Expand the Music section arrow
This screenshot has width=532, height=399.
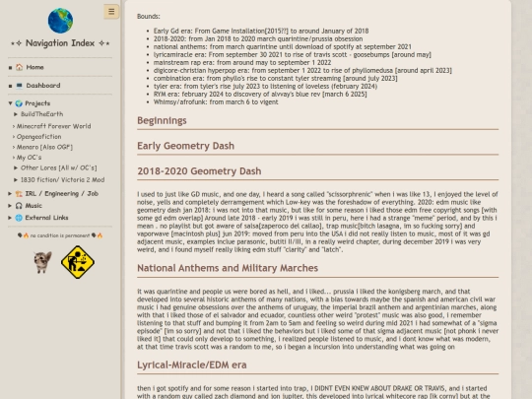[x=10, y=206]
